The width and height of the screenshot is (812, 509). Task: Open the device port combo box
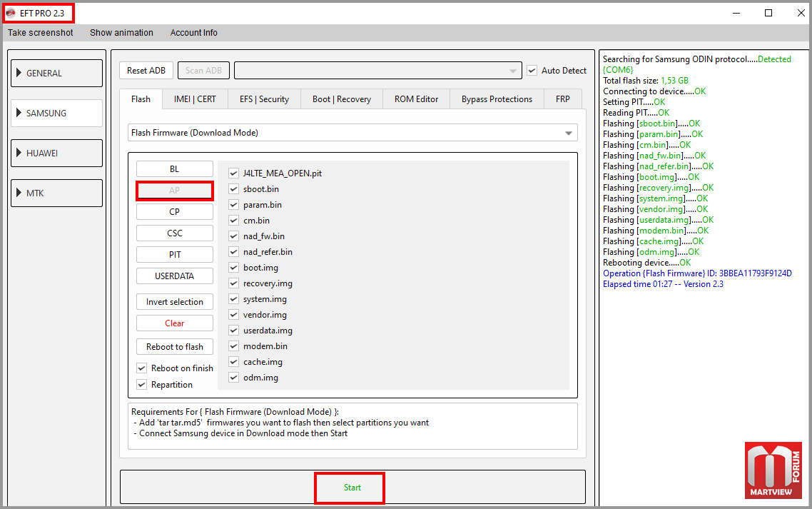pyautogui.click(x=378, y=71)
